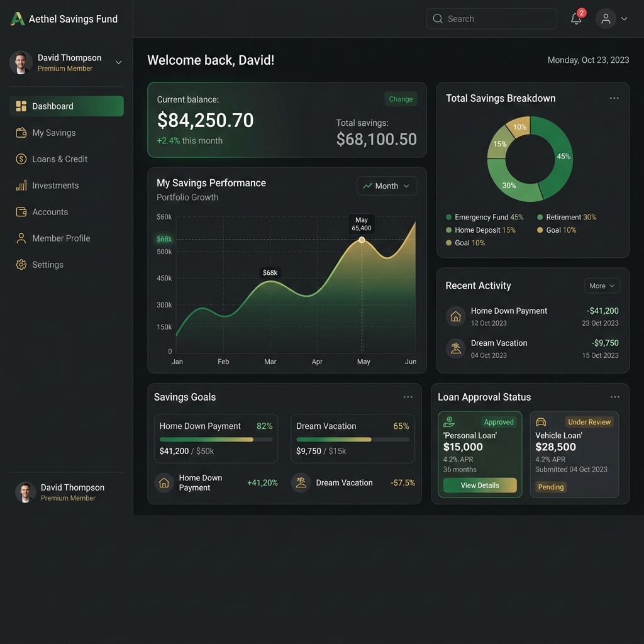Click the Search input field
Image resolution: width=644 pixels, height=644 pixels.
point(491,19)
